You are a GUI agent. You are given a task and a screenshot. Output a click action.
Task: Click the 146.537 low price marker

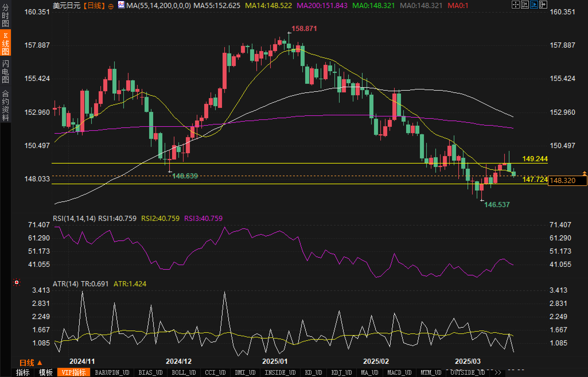pos(497,205)
